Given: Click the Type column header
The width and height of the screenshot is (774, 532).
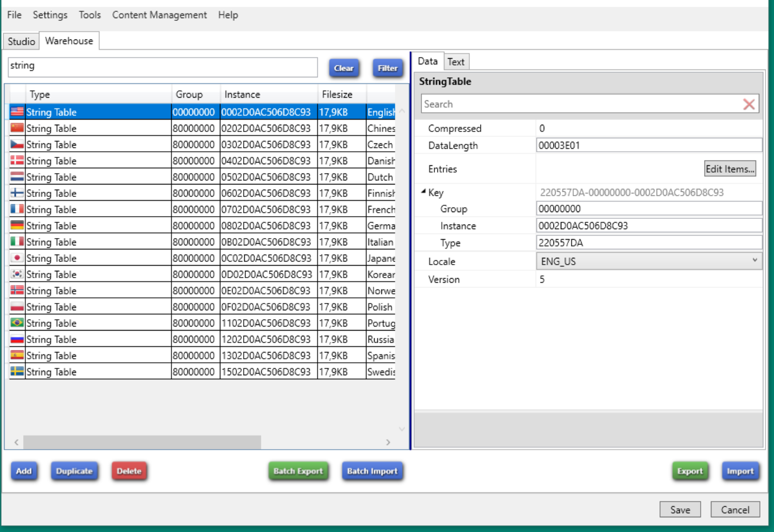Looking at the screenshot, I should pos(98,94).
